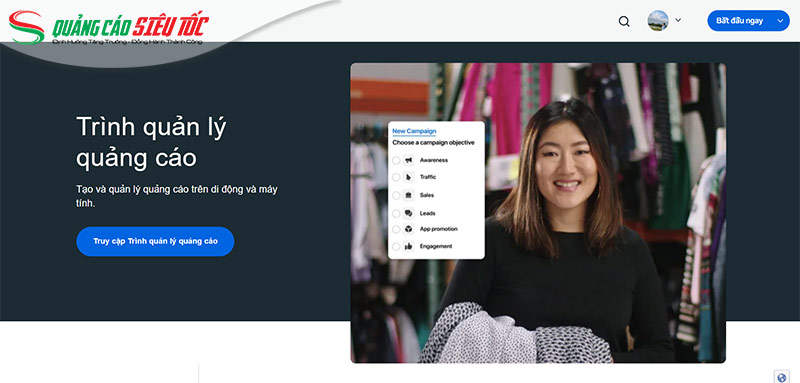Open the search magnifier icon
800x383 pixels.
point(624,21)
